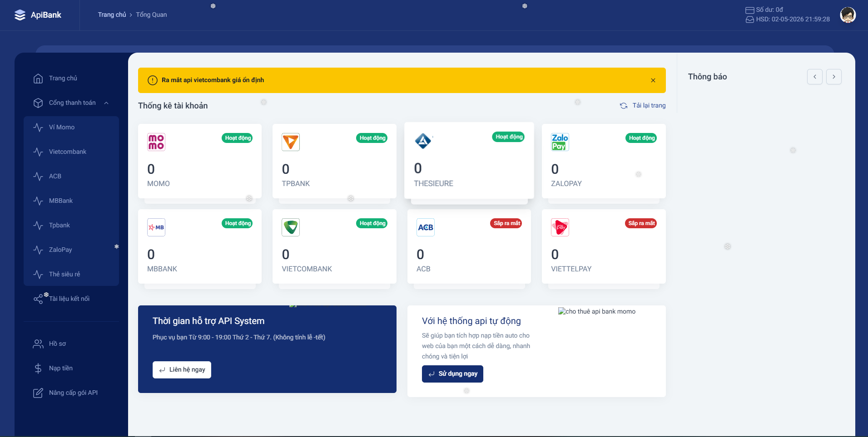This screenshot has width=868, height=437.
Task: Click the MoMo logo on the MOMO card
Action: 156,142
